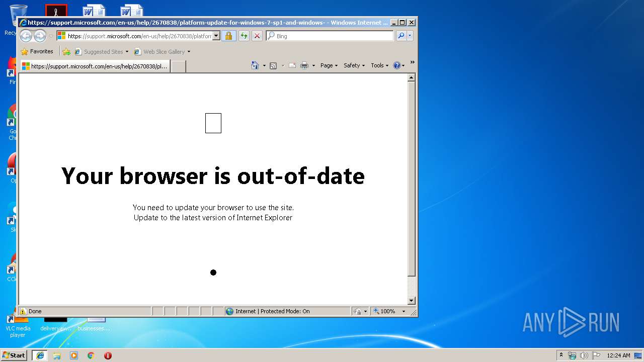
Task: Click the page scrollbar down arrow
Action: coord(411,301)
